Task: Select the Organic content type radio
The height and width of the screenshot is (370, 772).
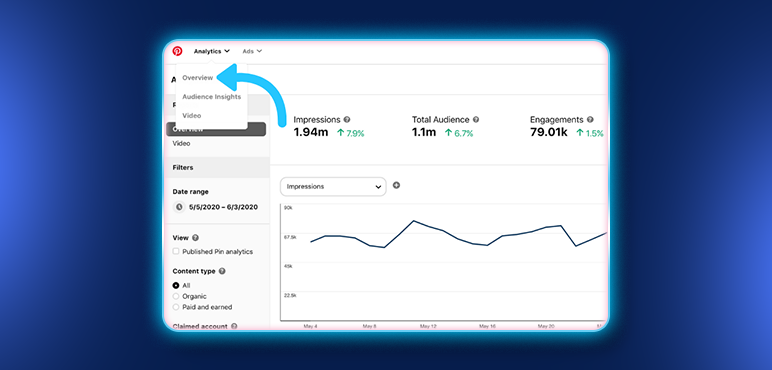Action: 176,296
